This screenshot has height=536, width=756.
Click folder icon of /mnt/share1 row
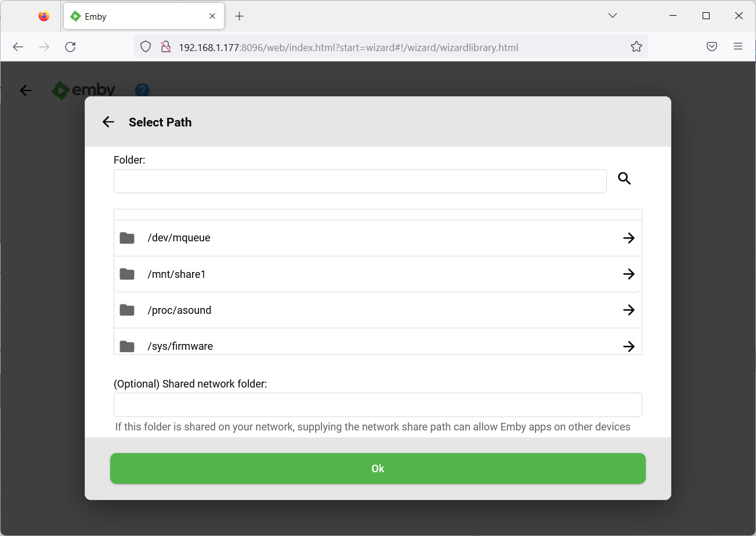click(x=127, y=274)
